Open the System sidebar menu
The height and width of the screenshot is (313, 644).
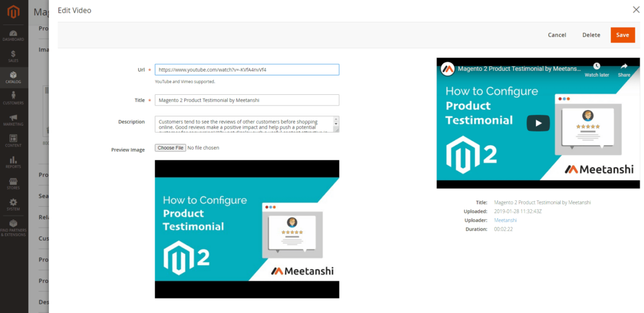(14, 205)
